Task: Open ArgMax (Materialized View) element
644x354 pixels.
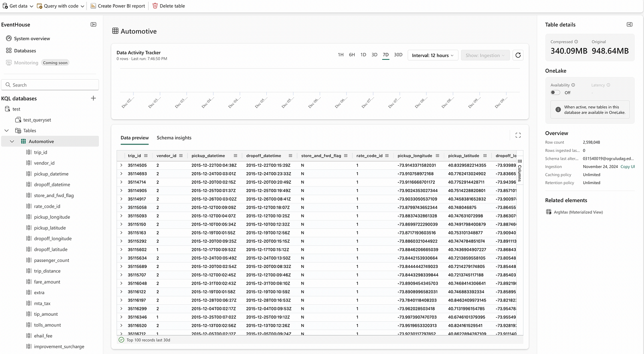Action: pyautogui.click(x=578, y=212)
